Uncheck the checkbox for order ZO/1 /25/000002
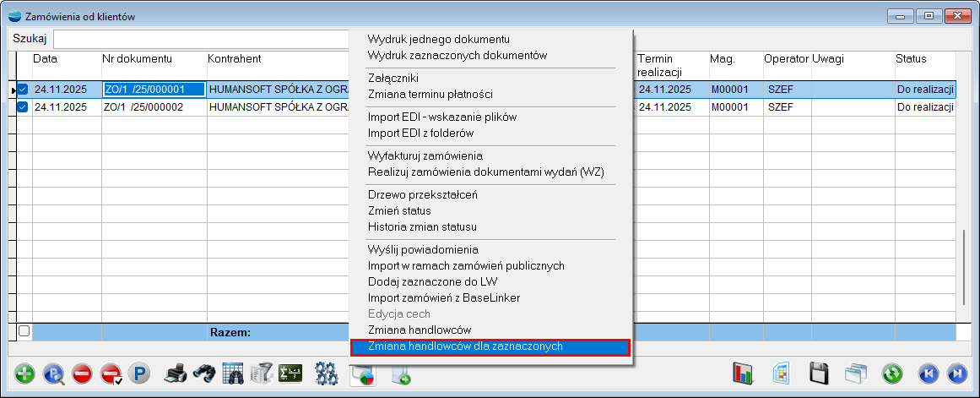The image size is (980, 398). click(x=23, y=106)
